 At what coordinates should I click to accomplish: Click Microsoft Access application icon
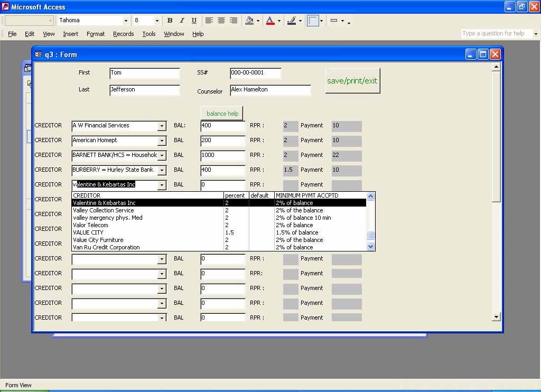point(5,6)
